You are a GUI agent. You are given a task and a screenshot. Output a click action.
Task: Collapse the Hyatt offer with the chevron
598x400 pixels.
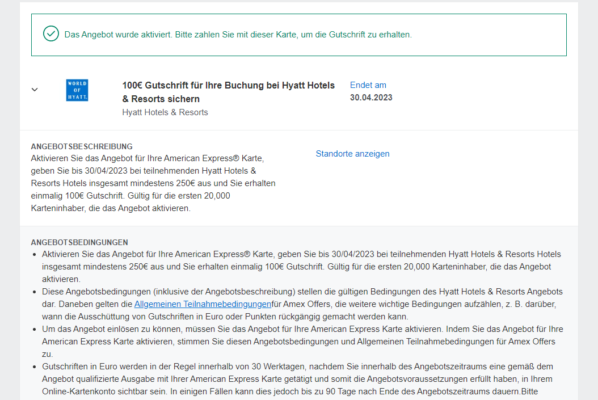pos(35,90)
